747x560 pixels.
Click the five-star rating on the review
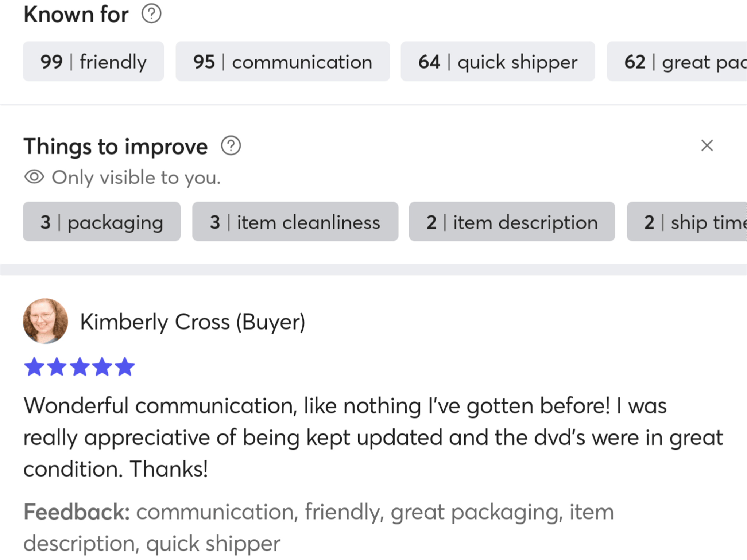(80, 367)
